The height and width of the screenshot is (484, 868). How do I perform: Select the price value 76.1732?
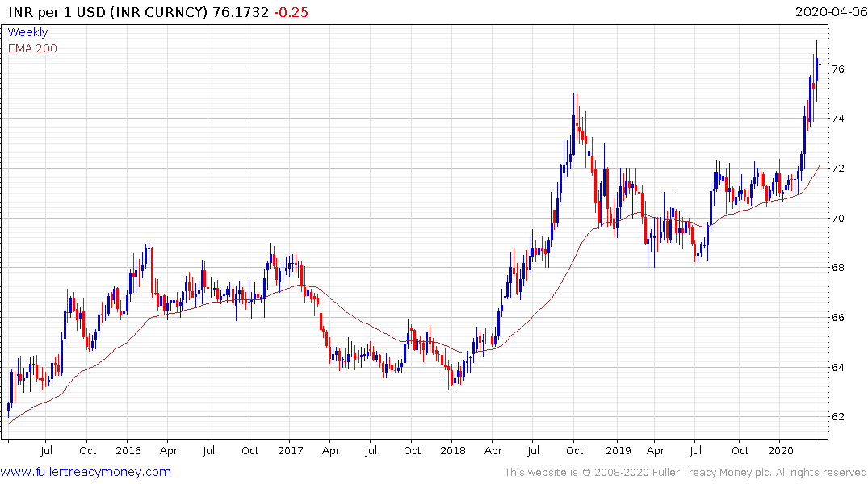pyautogui.click(x=241, y=12)
